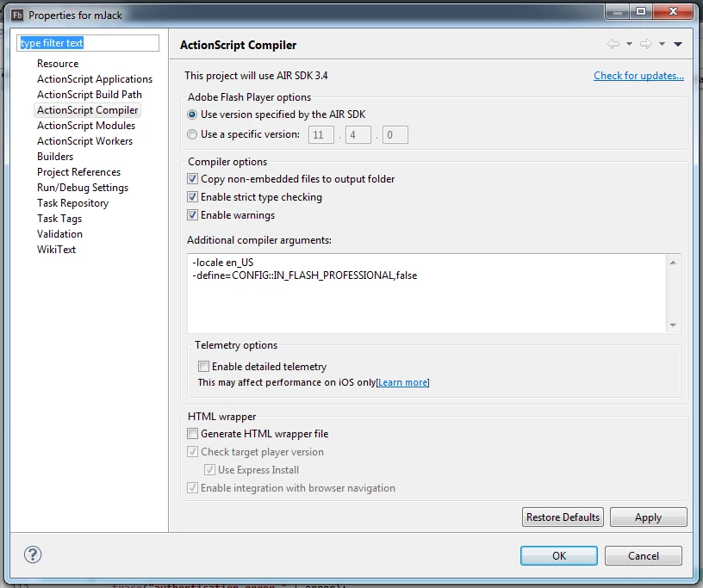The height and width of the screenshot is (588, 703).
Task: Click the -define=CONFIG::IN_FLASH_PROFESSIONAL,false line
Action: pos(305,275)
